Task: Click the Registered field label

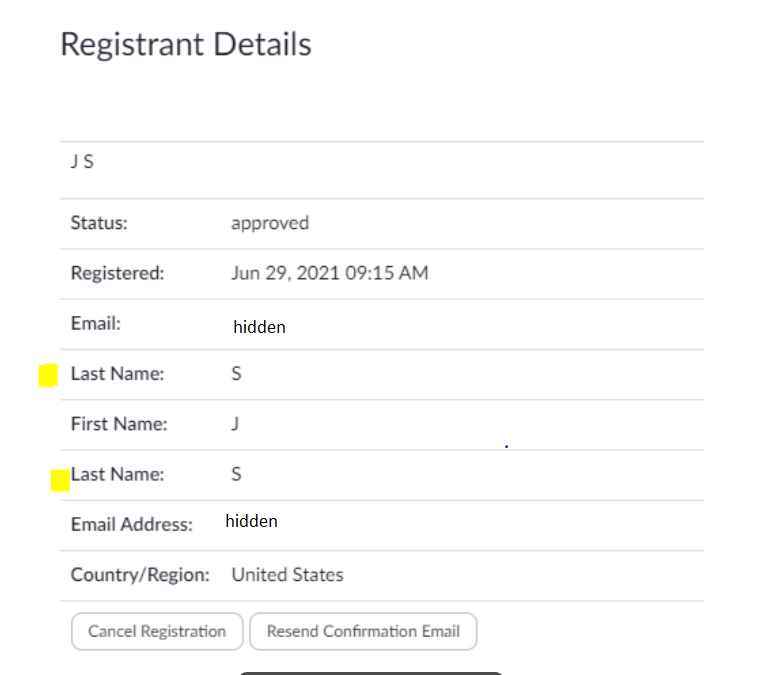Action: pyautogui.click(x=117, y=273)
